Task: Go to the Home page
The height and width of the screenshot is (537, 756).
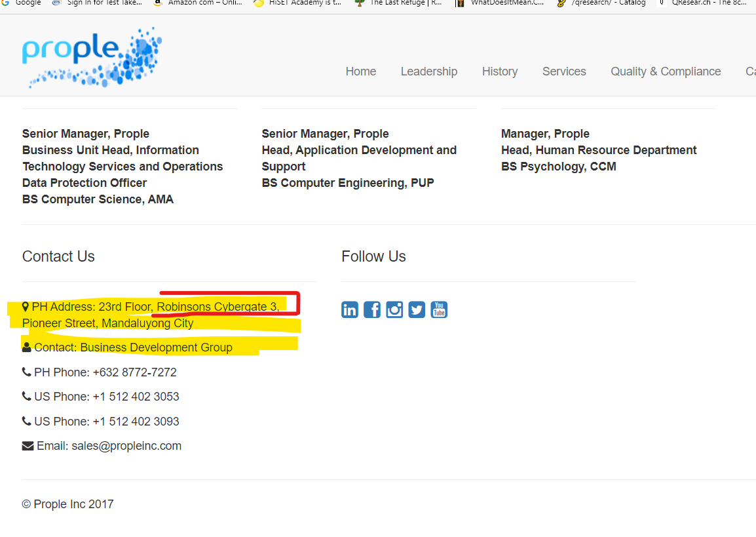Action: click(x=361, y=71)
